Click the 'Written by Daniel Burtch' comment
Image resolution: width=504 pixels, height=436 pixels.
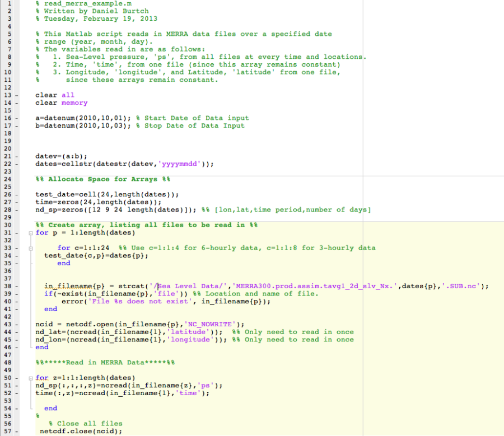pos(91,11)
